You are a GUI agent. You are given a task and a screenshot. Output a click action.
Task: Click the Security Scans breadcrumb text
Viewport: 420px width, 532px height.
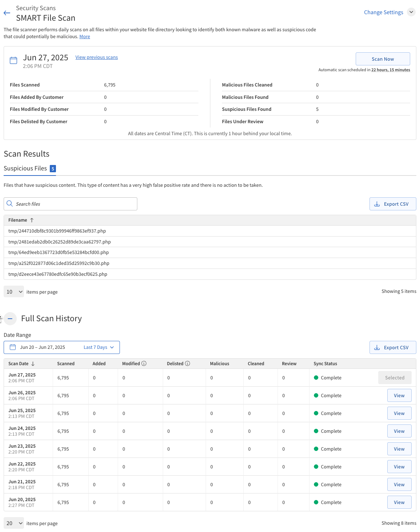[36, 8]
